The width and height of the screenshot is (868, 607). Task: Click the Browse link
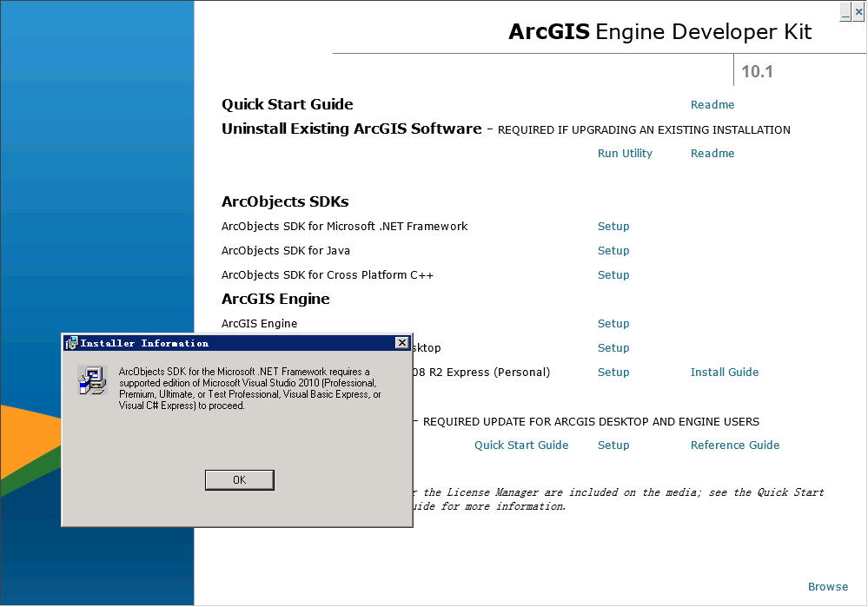coord(827,587)
